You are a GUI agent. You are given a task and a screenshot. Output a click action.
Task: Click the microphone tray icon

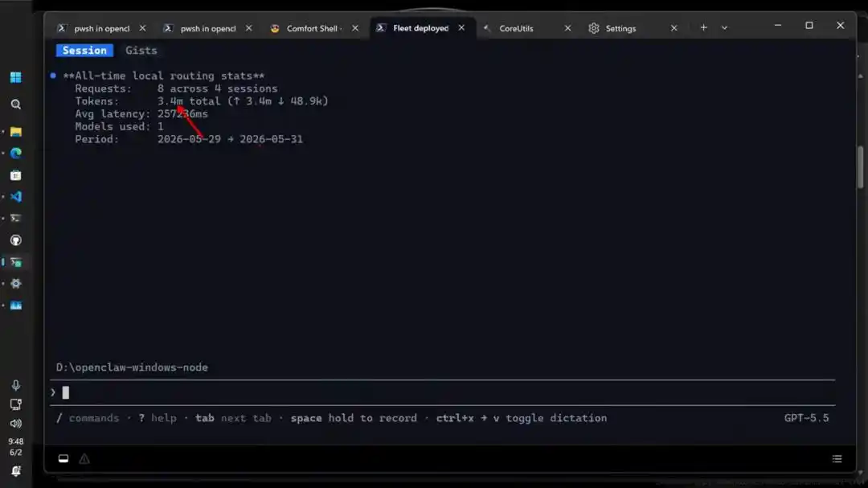15,385
